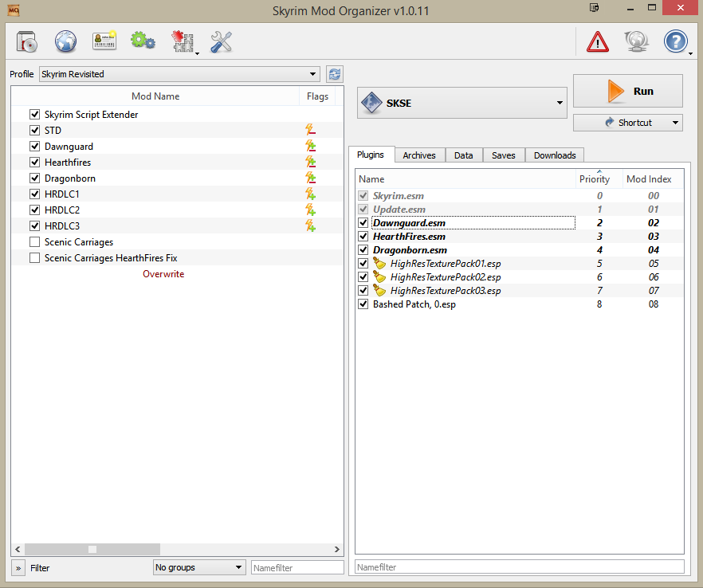Click the flag icon for HRDLC2

coord(310,210)
